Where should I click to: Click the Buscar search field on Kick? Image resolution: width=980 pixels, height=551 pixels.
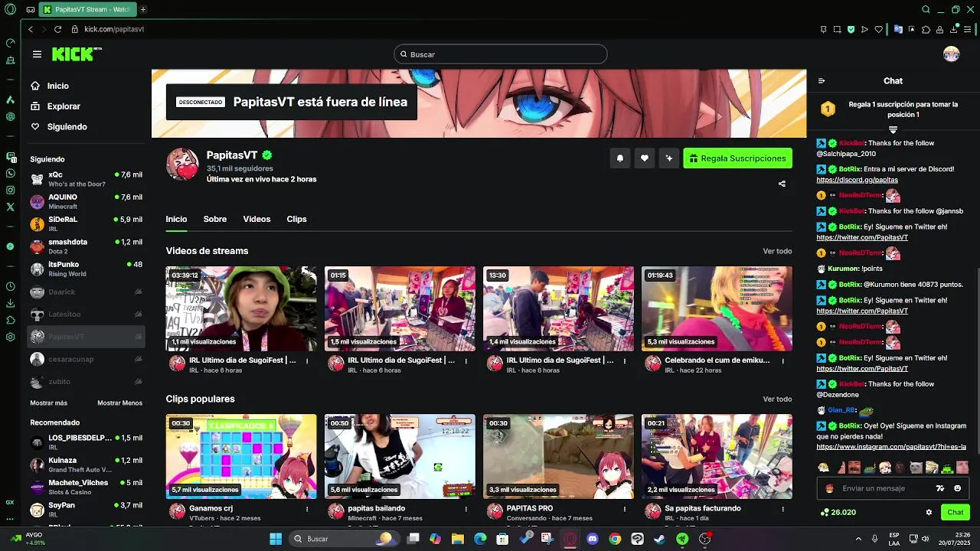[x=501, y=54]
